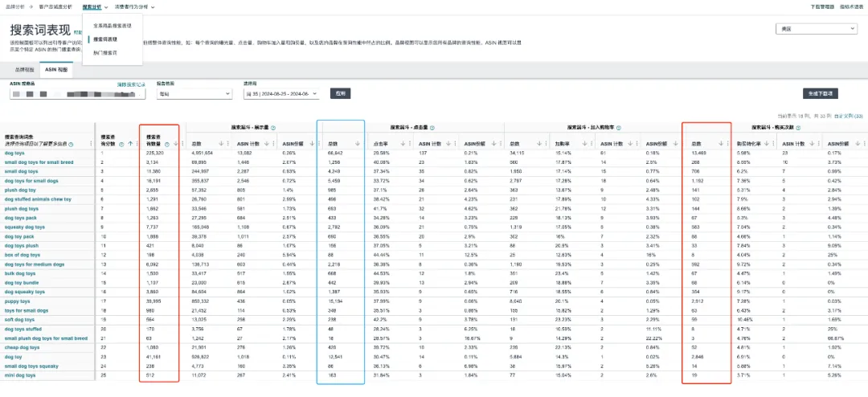868x397 pixels.
Task: Click the impressions cell '4,951,654'
Action: pyautogui.click(x=202, y=153)
